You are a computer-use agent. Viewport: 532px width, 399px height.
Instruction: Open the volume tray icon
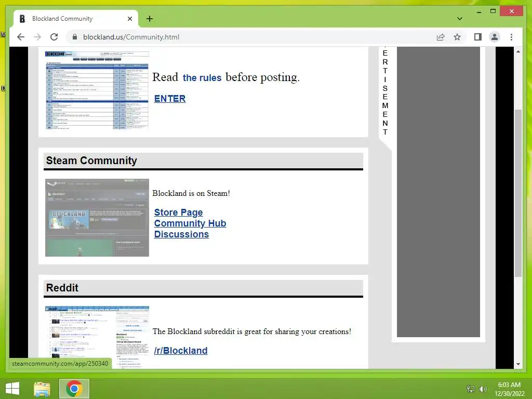coord(483,389)
